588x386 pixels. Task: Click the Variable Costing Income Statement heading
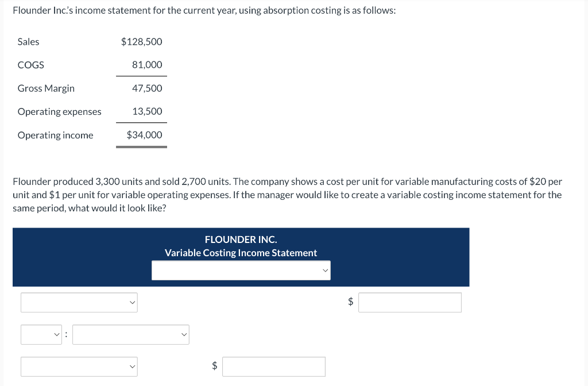coord(241,252)
